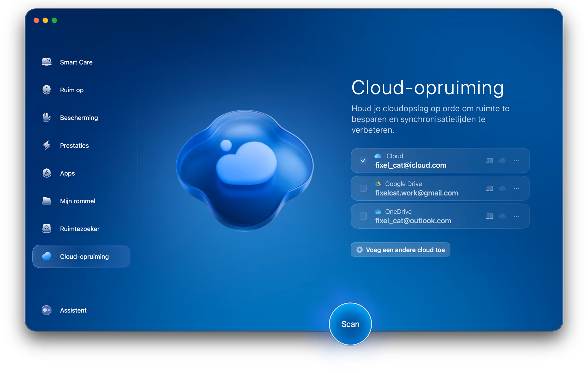The width and height of the screenshot is (588, 373).
Task: Minimize the window with the yellow button
Action: (x=46, y=20)
